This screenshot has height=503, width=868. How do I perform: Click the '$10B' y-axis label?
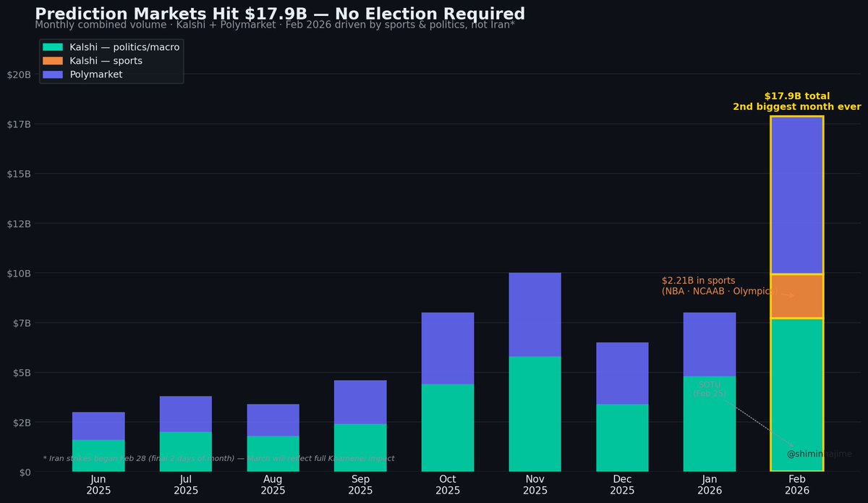click(x=18, y=274)
